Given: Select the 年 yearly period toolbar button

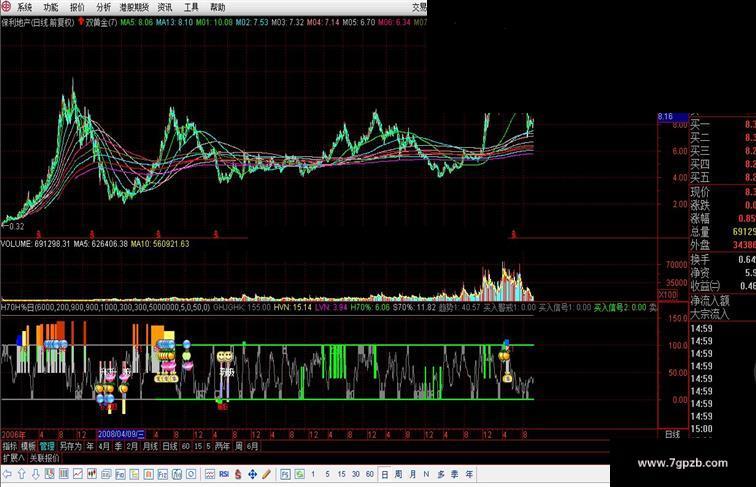Looking at the screenshot, I should click(x=469, y=474).
